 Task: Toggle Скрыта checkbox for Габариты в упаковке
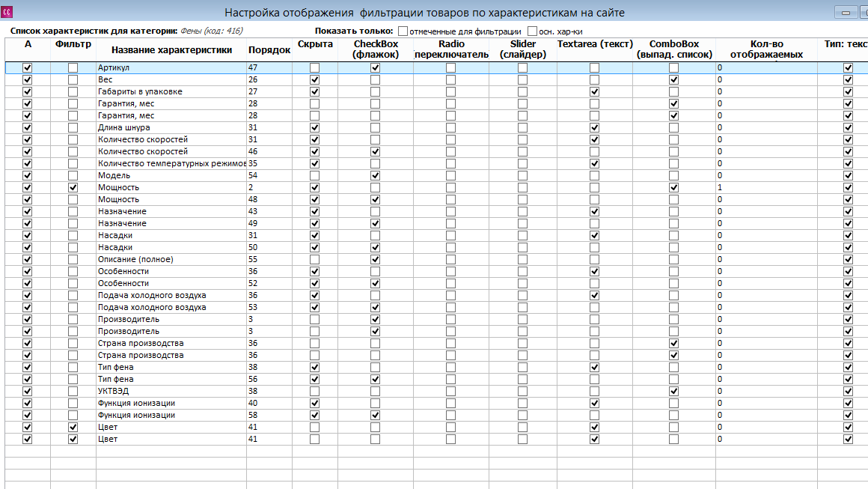pos(314,92)
